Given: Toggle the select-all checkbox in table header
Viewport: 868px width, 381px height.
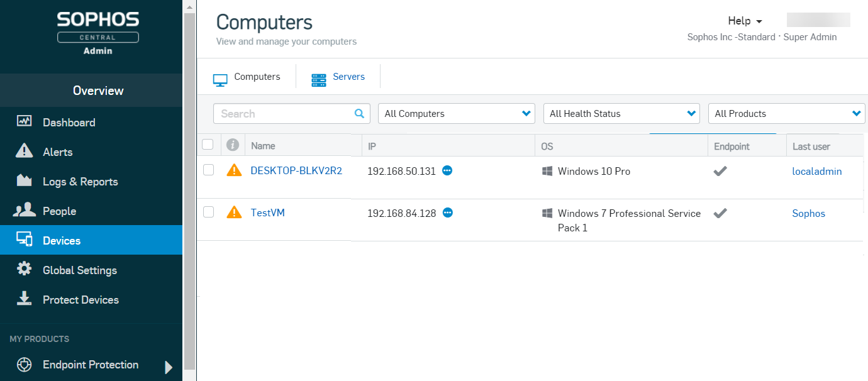Looking at the screenshot, I should [208, 144].
